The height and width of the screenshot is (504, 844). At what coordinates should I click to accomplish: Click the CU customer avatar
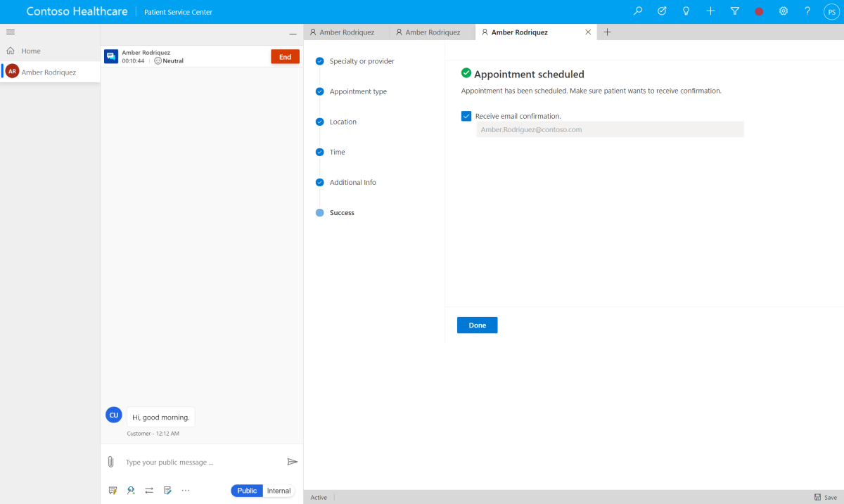pyautogui.click(x=113, y=415)
